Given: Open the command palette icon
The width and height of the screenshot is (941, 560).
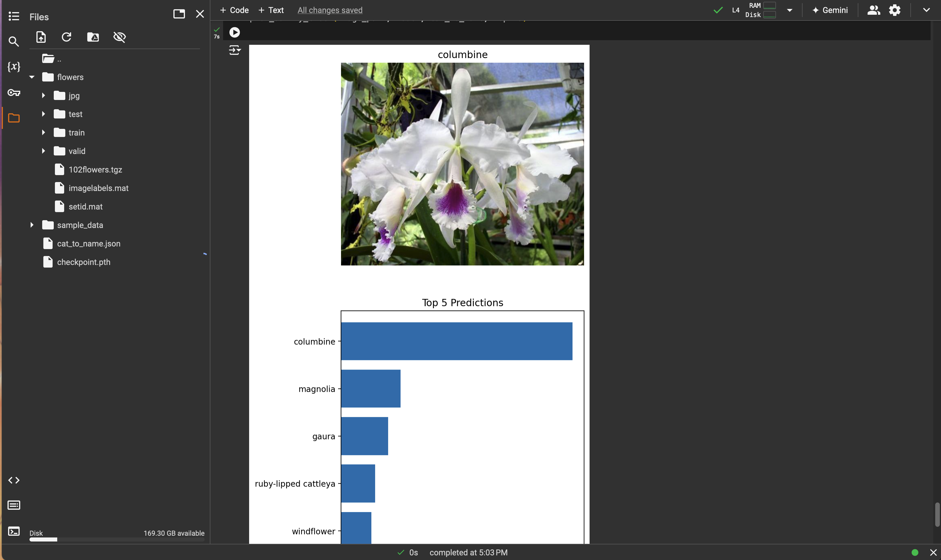Looking at the screenshot, I should click(14, 505).
